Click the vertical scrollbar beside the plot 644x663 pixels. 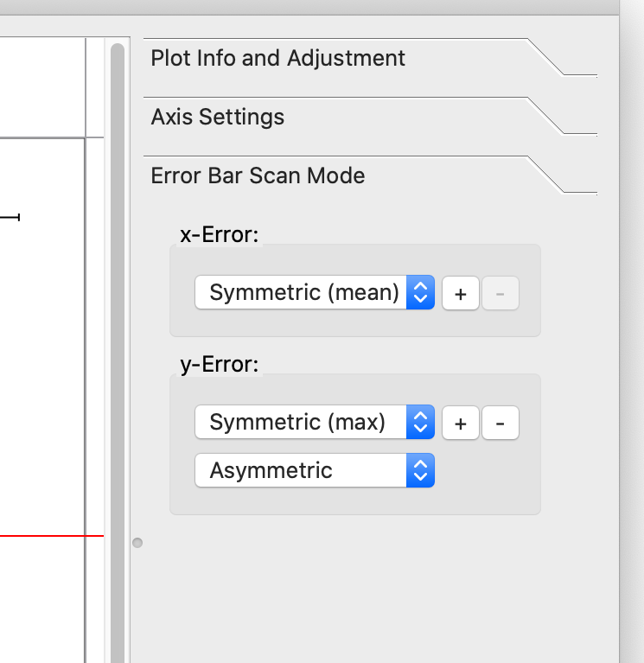point(118,346)
